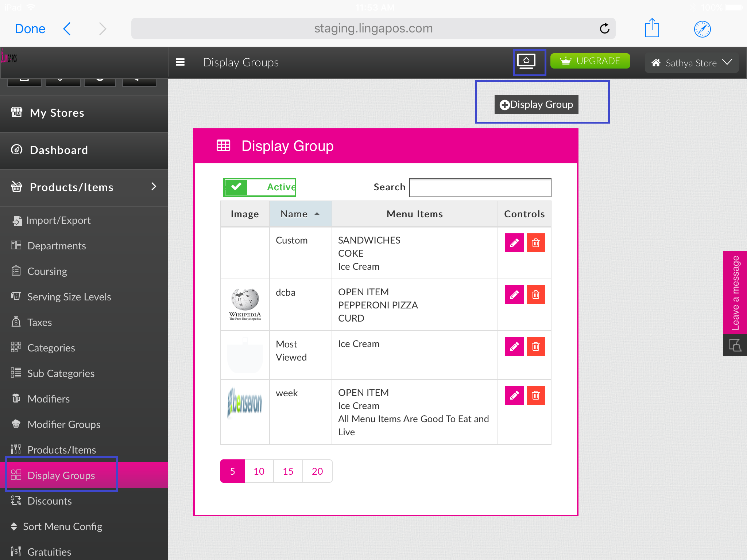
Task: Edit the Custom display group
Action: point(514,243)
